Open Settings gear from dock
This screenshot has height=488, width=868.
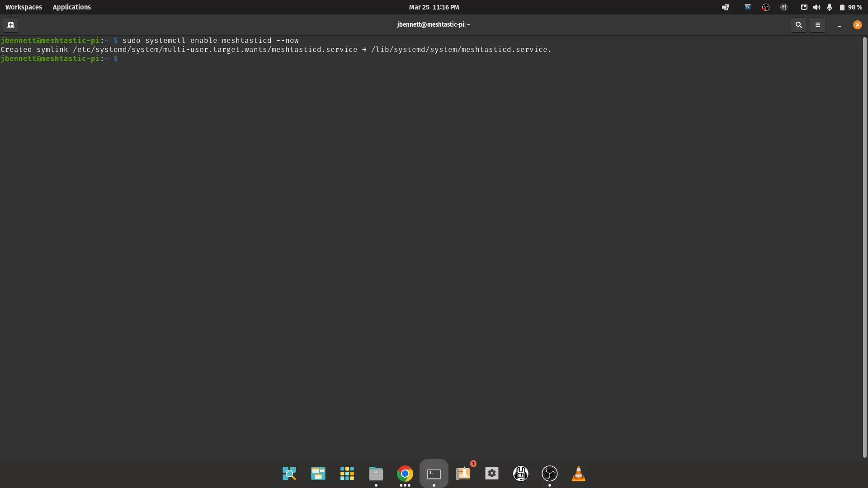492,474
